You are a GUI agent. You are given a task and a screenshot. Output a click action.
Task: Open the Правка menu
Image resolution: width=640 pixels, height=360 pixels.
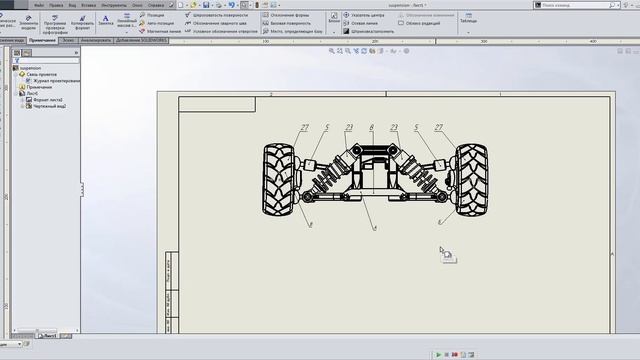pos(56,5)
